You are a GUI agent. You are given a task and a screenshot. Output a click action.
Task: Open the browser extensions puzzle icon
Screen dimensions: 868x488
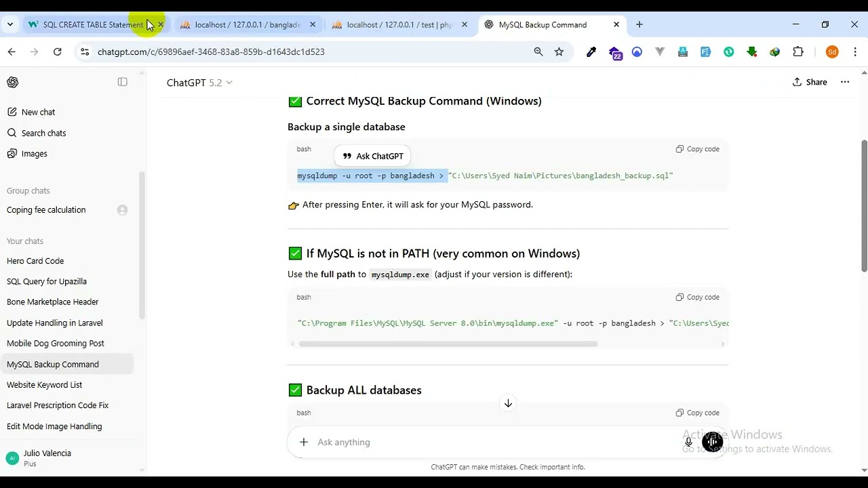[x=798, y=52]
